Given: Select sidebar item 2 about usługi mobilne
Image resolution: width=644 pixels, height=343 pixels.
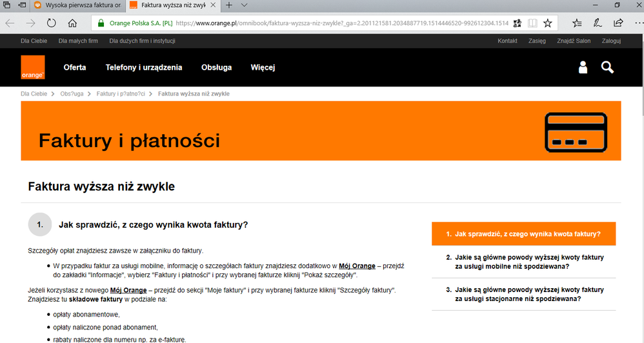Looking at the screenshot, I should click(x=524, y=262).
